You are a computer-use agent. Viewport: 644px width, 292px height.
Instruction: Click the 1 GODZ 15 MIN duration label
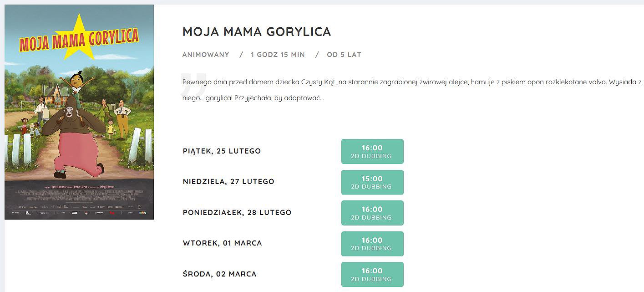click(278, 55)
